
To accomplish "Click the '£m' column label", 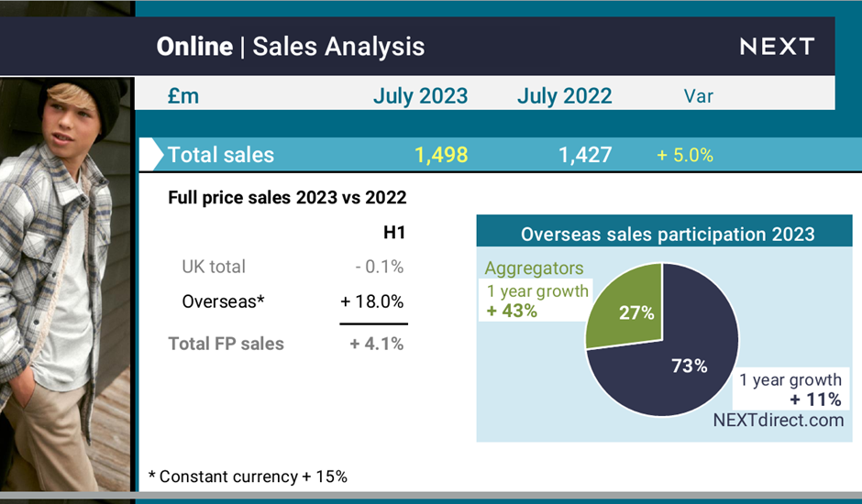I will coord(183,96).
